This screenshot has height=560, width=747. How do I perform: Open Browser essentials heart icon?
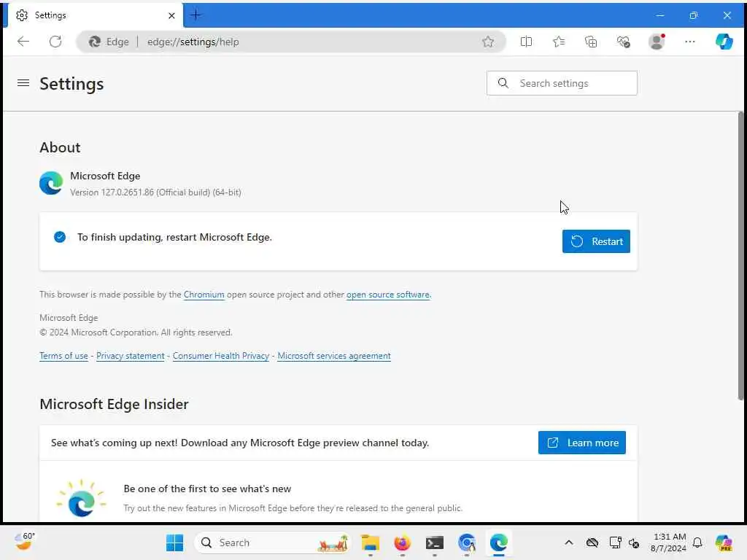[623, 42]
